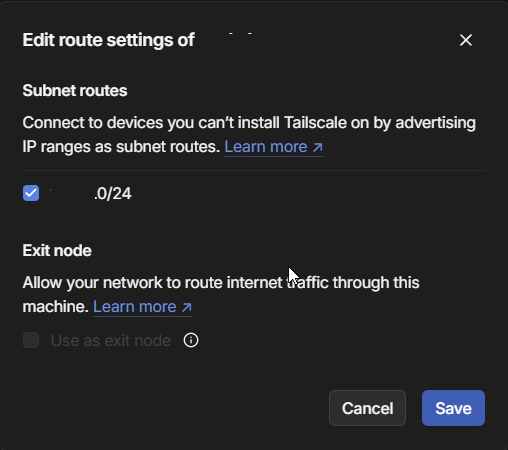
Task: Click the redacted IP prefix before .0/24
Action: coord(71,193)
